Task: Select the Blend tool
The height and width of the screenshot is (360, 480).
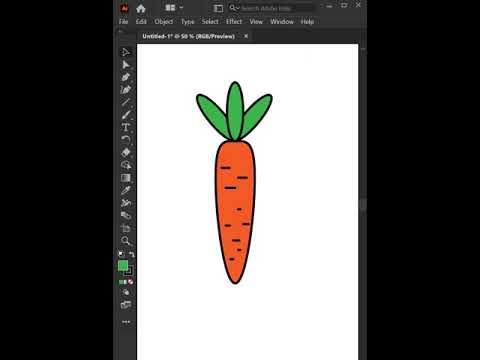Action: 126,203
